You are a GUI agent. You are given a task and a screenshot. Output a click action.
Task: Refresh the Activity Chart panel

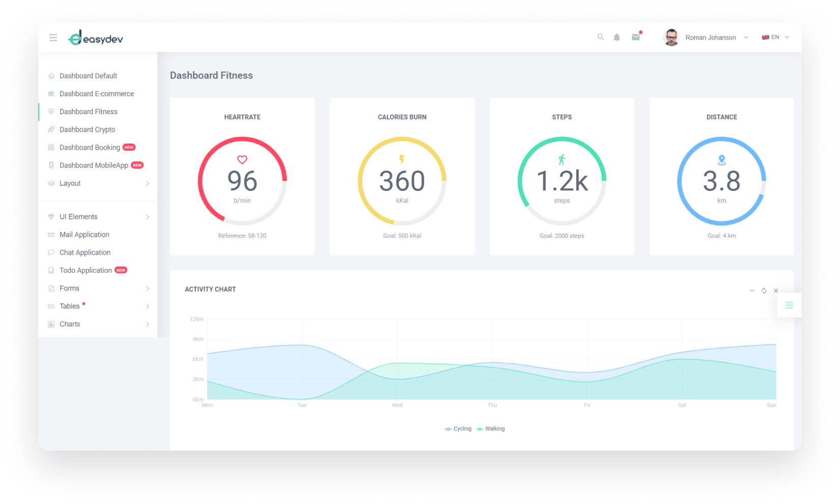pyautogui.click(x=764, y=291)
